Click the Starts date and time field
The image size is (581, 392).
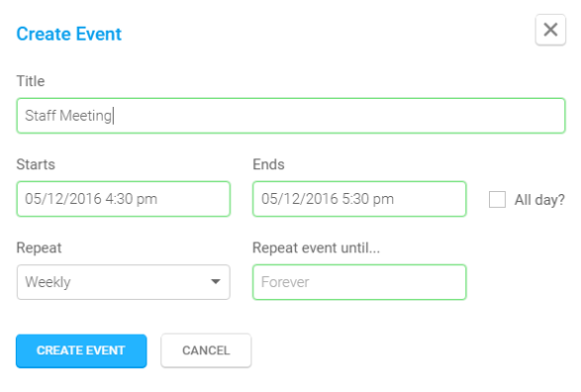(124, 199)
